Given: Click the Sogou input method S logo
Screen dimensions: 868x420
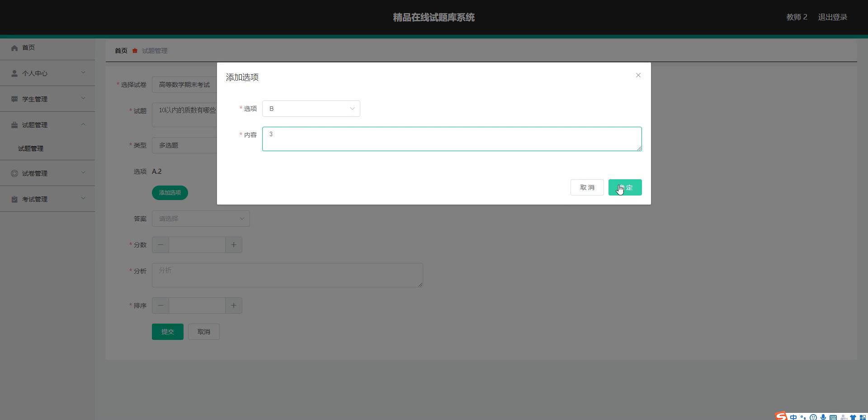Looking at the screenshot, I should click(x=781, y=416).
